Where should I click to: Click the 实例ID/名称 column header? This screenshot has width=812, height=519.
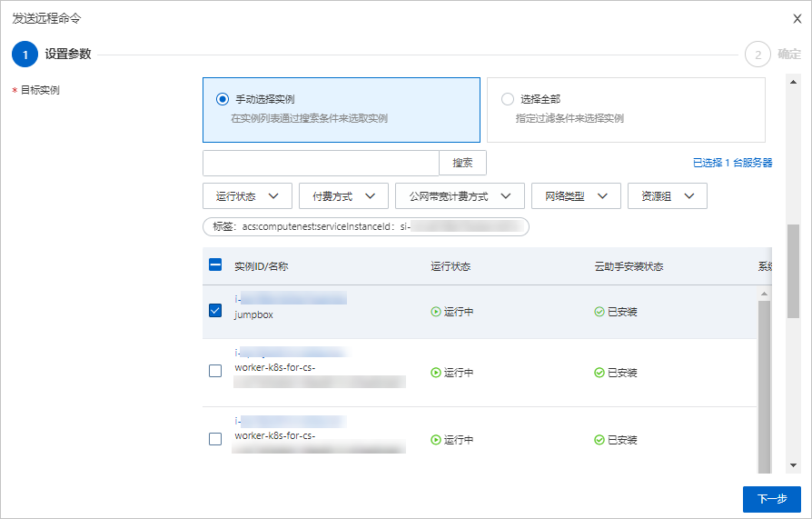[261, 266]
